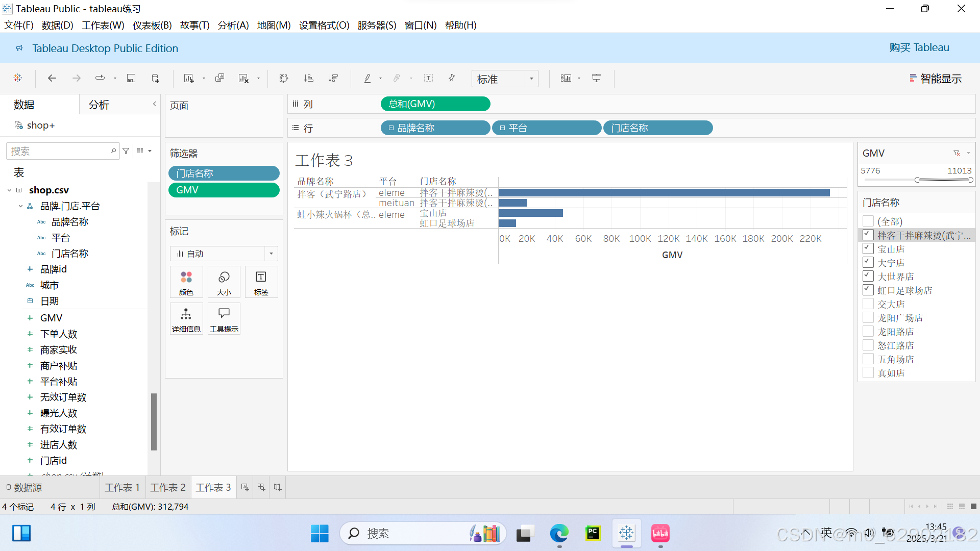
Task: Toggle the (全部) filter checkbox
Action: [868, 221]
